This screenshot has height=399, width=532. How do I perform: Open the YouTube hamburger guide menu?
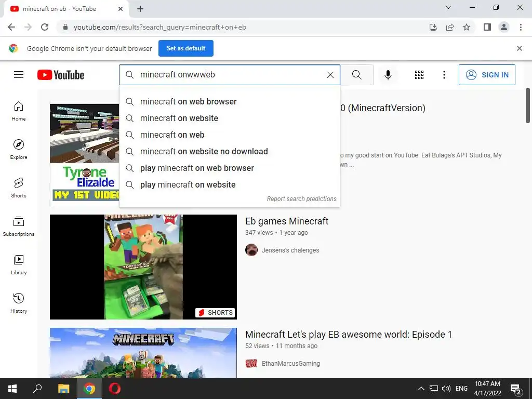click(x=19, y=75)
